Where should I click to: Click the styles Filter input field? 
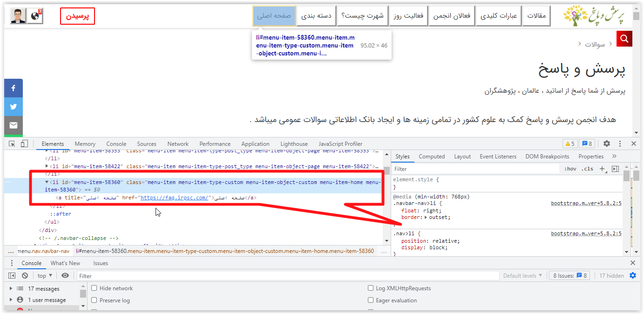[x=475, y=169]
